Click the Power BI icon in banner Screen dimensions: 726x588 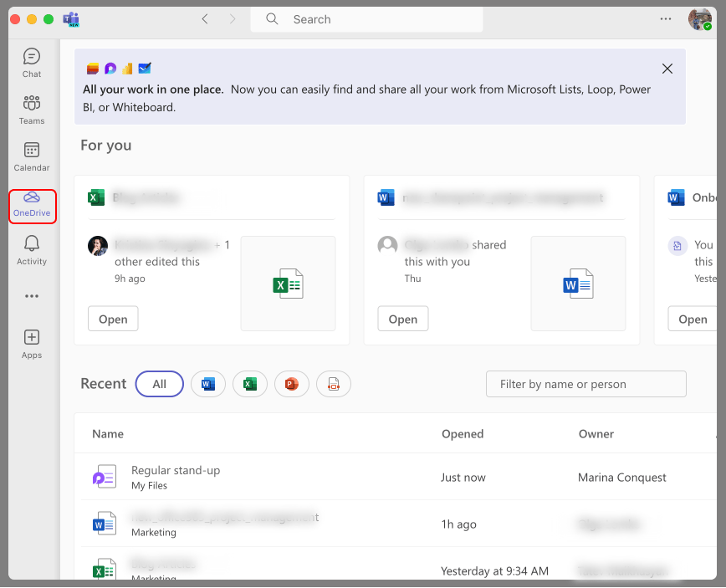point(127,69)
